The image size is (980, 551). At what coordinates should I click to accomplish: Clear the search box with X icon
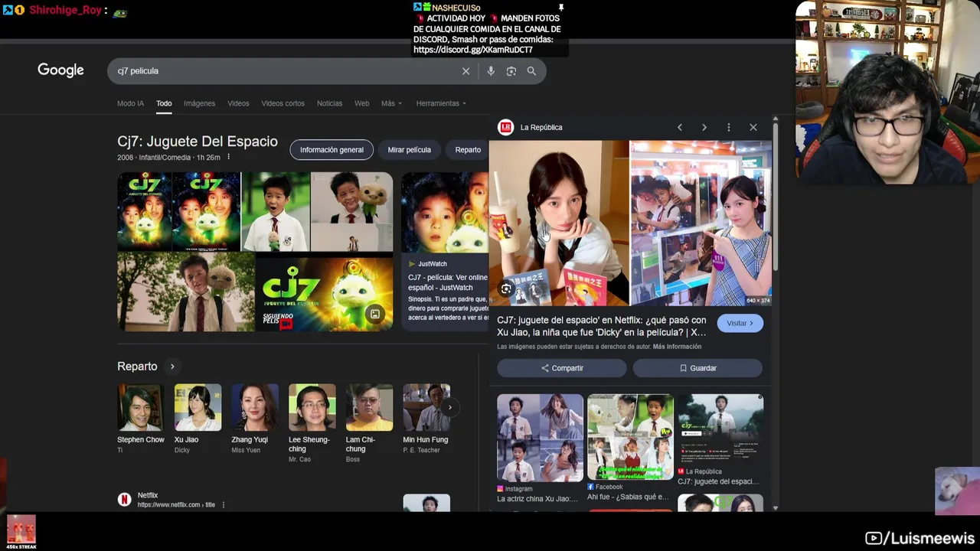pos(465,71)
